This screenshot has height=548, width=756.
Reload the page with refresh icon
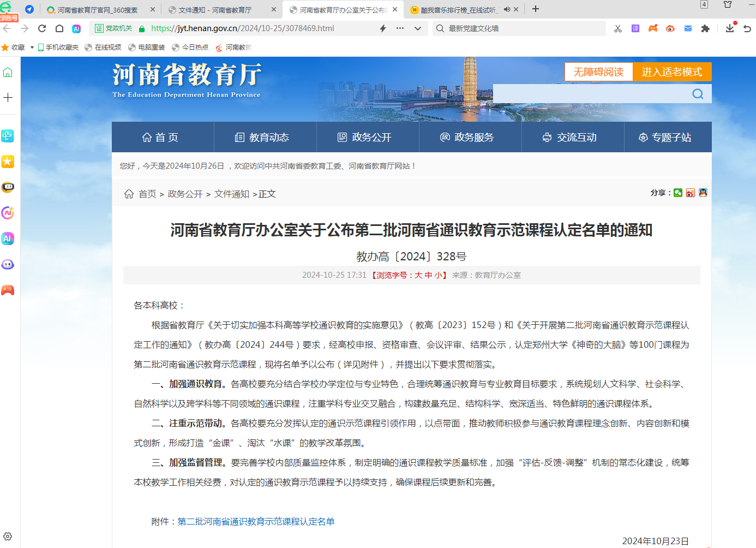click(x=42, y=28)
